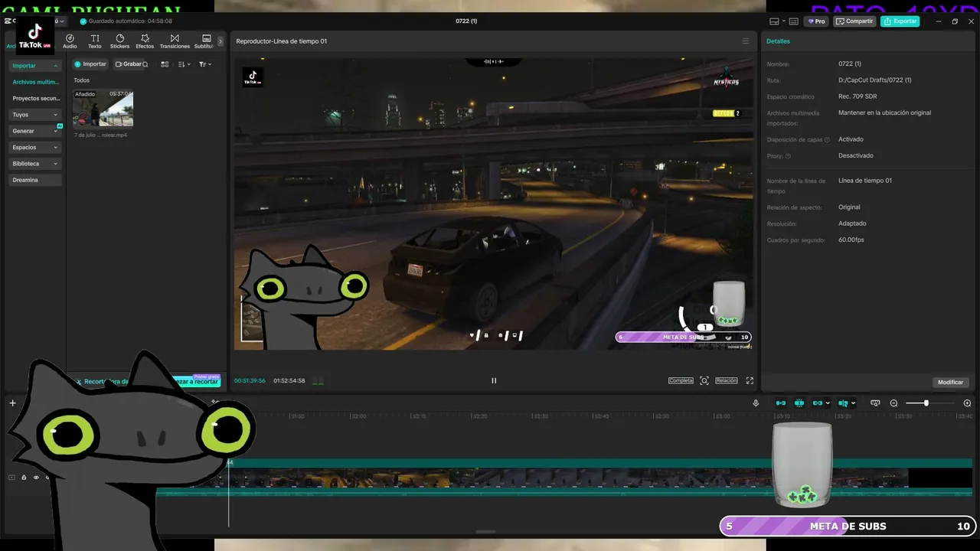
Task: Select the rolear.mp4 video thumbnail
Action: pos(103,109)
